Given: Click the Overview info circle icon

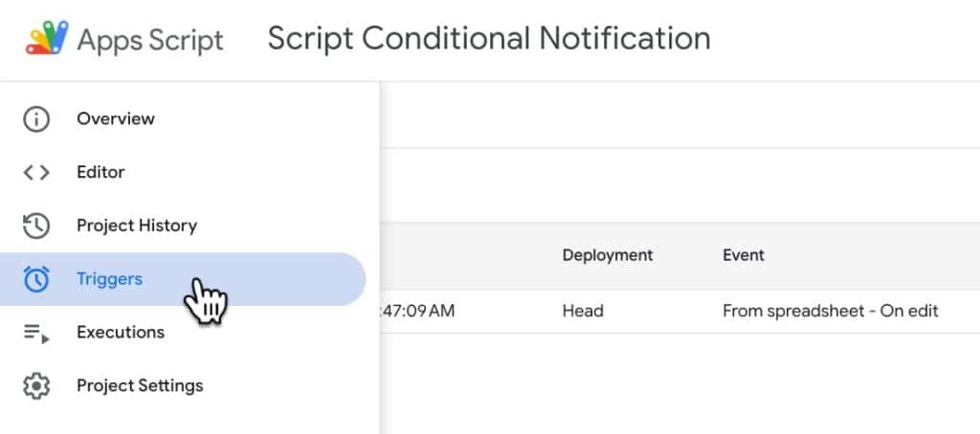Looking at the screenshot, I should [36, 119].
